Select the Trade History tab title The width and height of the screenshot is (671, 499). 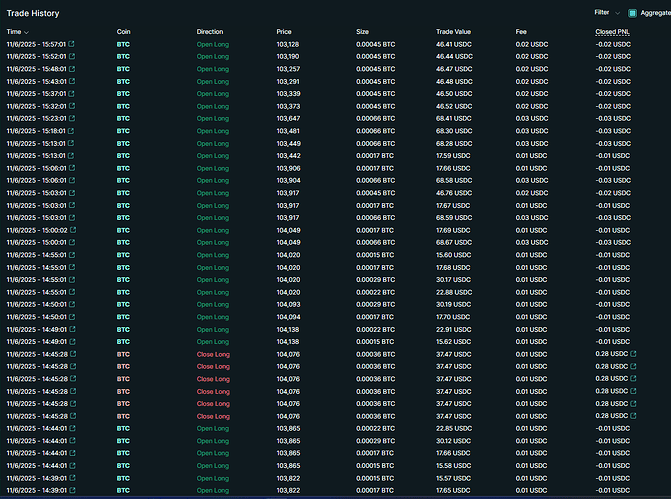(33, 13)
